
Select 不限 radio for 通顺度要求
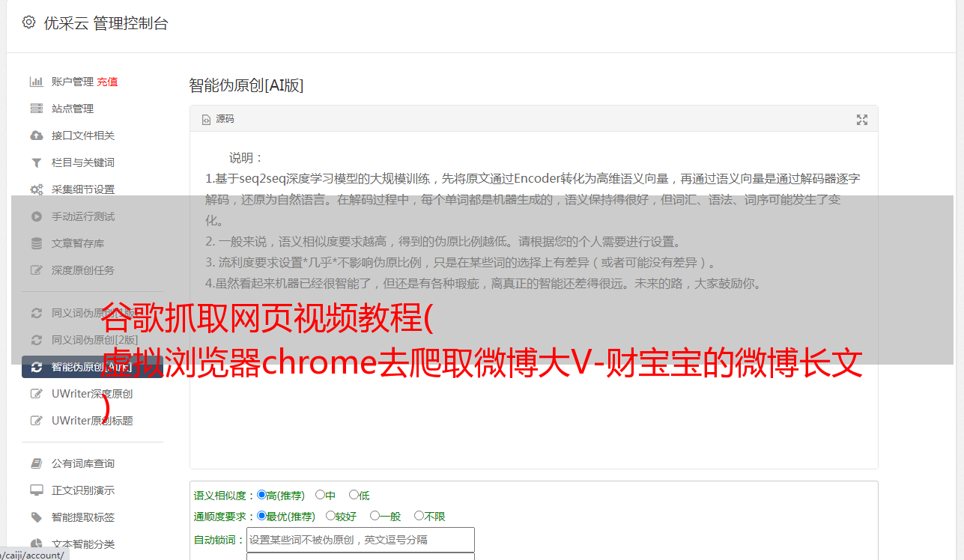(419, 516)
